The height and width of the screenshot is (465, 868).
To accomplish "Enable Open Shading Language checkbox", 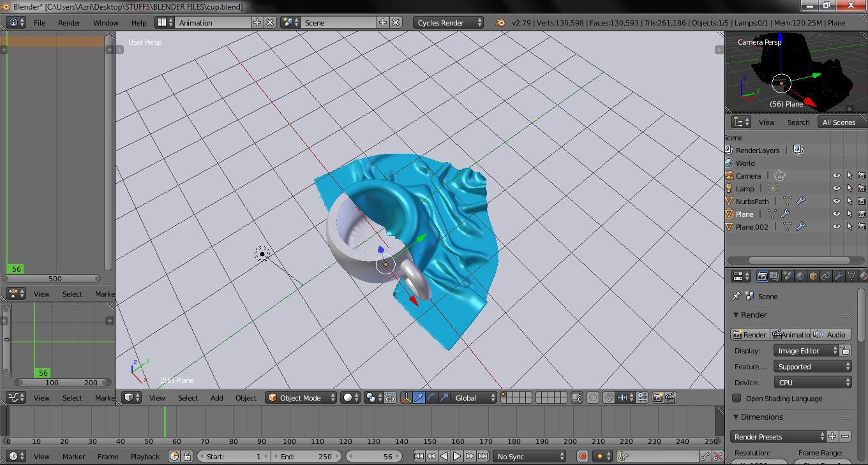I will [x=737, y=398].
